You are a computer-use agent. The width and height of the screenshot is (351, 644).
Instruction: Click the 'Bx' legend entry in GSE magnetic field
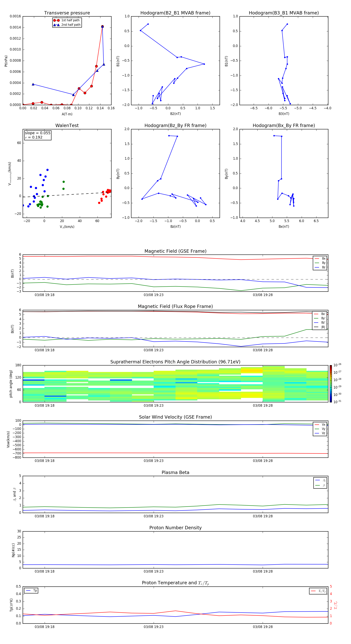[x=320, y=259]
